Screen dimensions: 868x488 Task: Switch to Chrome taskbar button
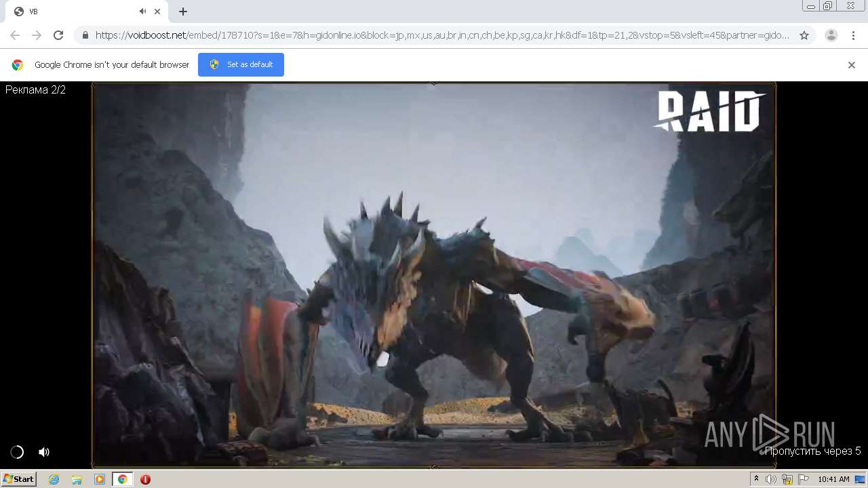coord(122,479)
